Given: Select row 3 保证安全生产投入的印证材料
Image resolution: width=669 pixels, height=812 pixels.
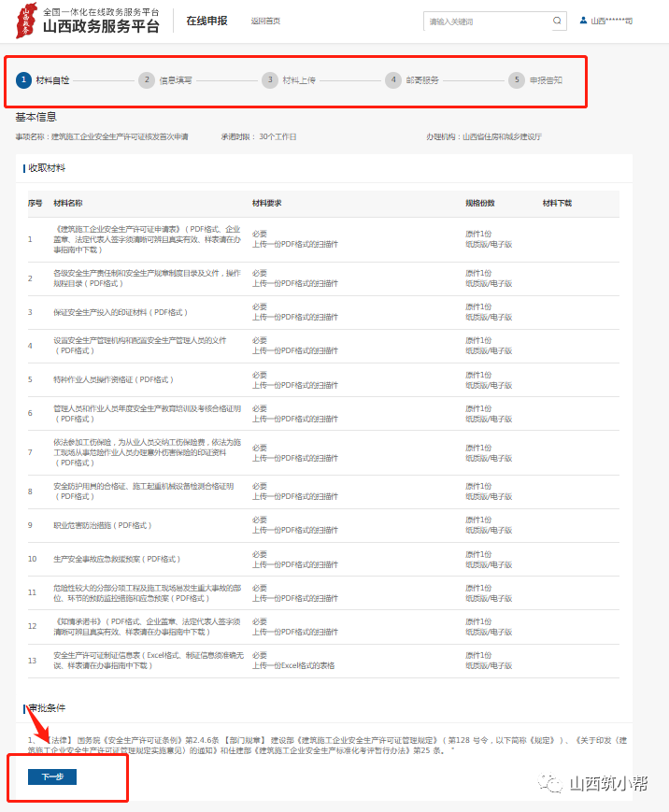Looking at the screenshot, I should pyautogui.click(x=121, y=312).
